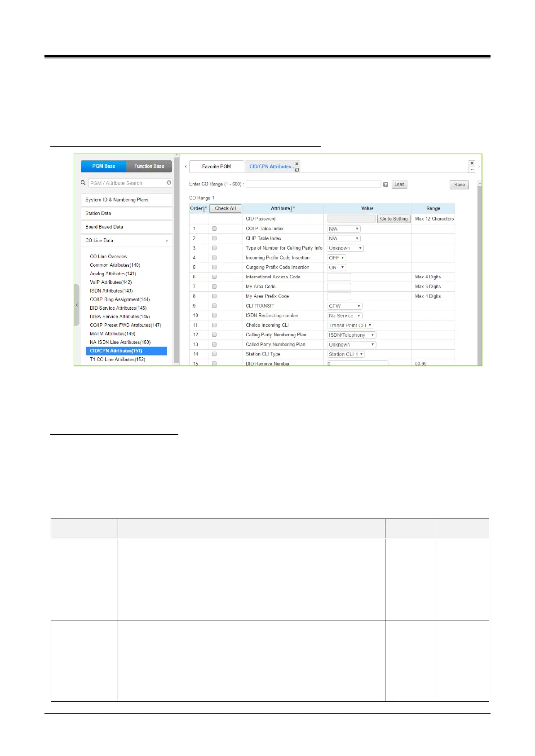
Task: Switch to the PGM Base tab
Action: (x=104, y=166)
